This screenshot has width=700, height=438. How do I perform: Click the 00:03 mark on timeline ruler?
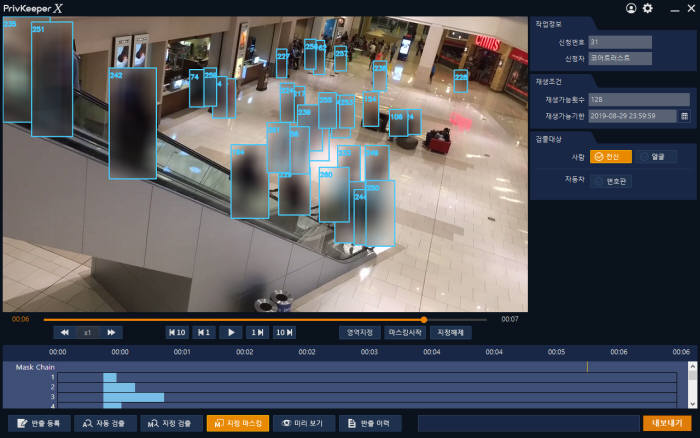click(369, 352)
